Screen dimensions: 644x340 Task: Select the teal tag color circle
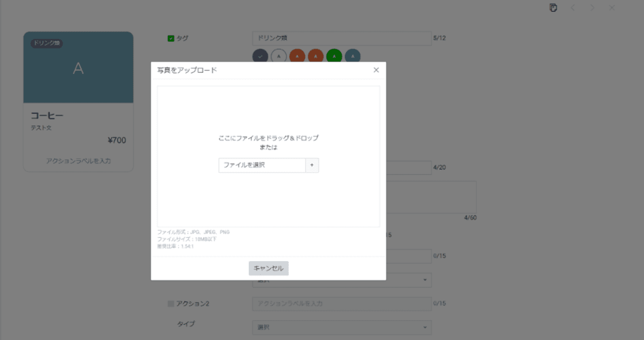pos(352,56)
